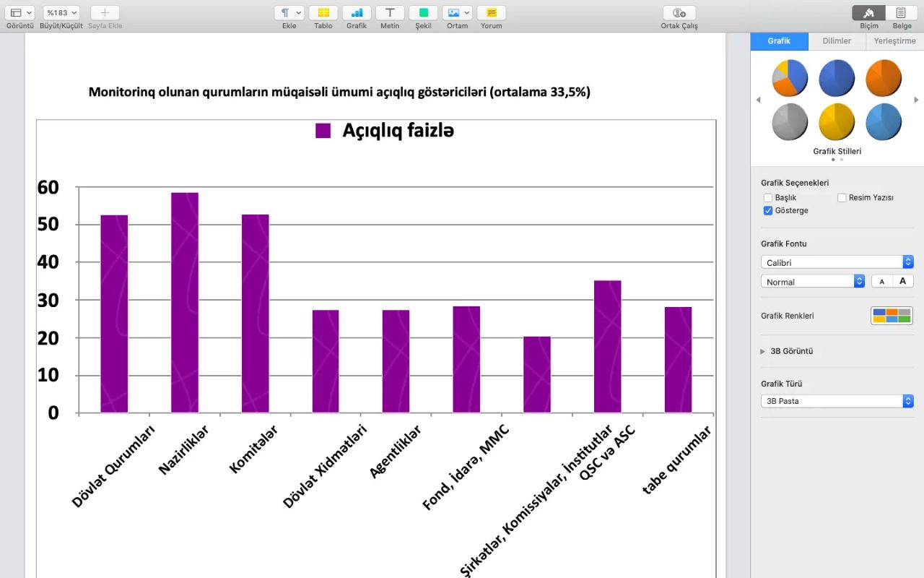
Task: Expand the 3B Görüntü section
Action: click(x=763, y=351)
